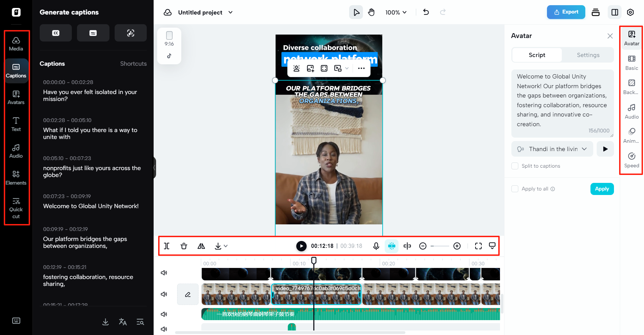Mute the bottom audio track
The height and width of the screenshot is (335, 644).
164,329
